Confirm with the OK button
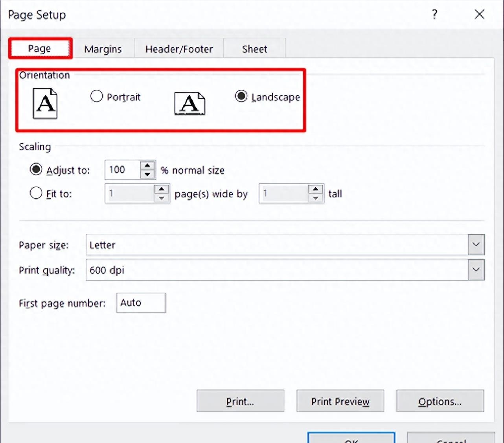This screenshot has width=504, height=443. click(351, 437)
